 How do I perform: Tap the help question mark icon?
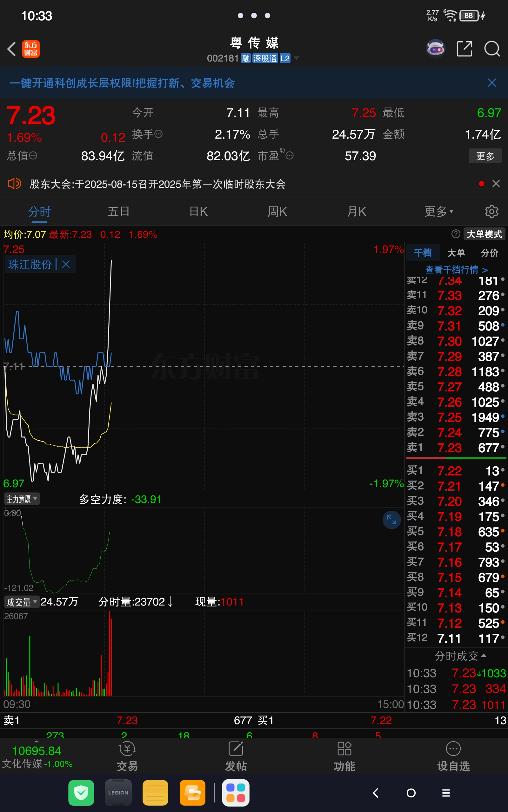[456, 234]
